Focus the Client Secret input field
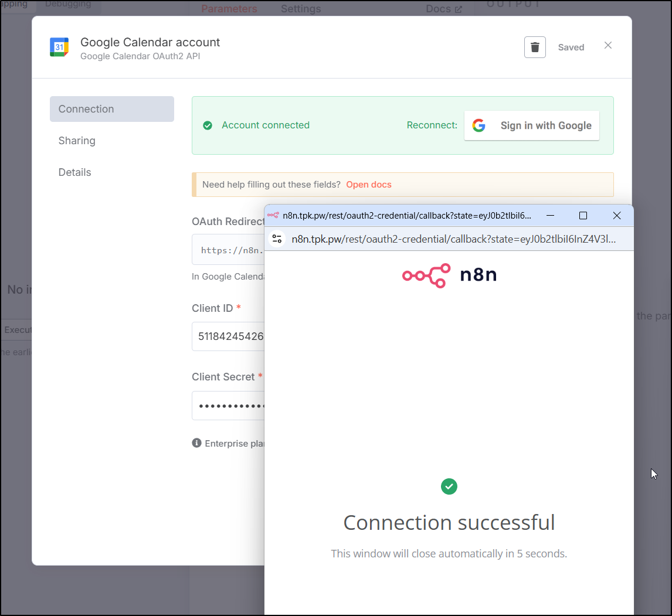Image resolution: width=672 pixels, height=616 pixels. (228, 406)
